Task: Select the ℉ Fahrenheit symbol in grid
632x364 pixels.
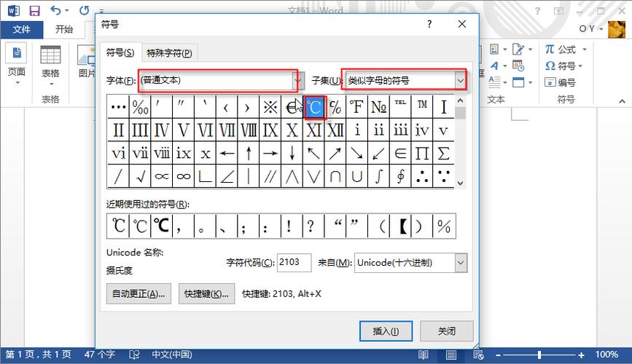Action: (x=356, y=107)
